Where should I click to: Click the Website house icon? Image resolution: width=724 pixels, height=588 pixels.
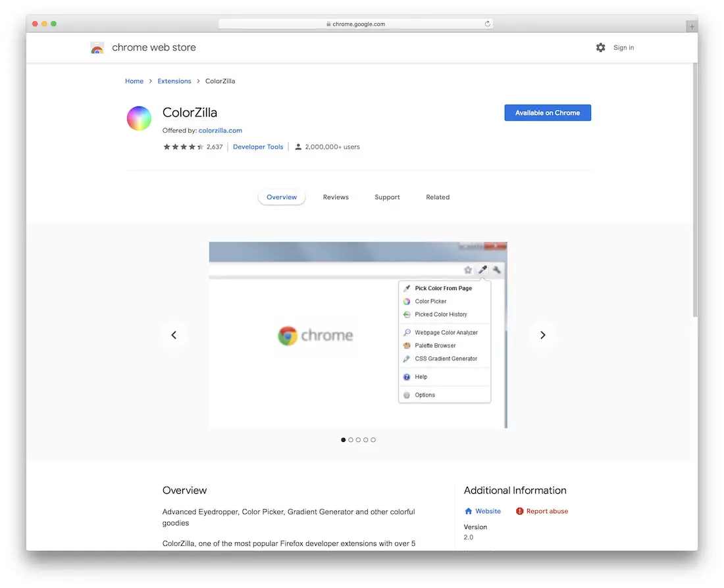tap(468, 511)
